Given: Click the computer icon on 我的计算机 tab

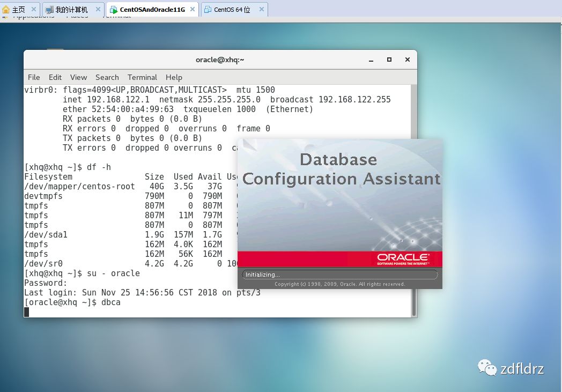Looking at the screenshot, I should 49,10.
